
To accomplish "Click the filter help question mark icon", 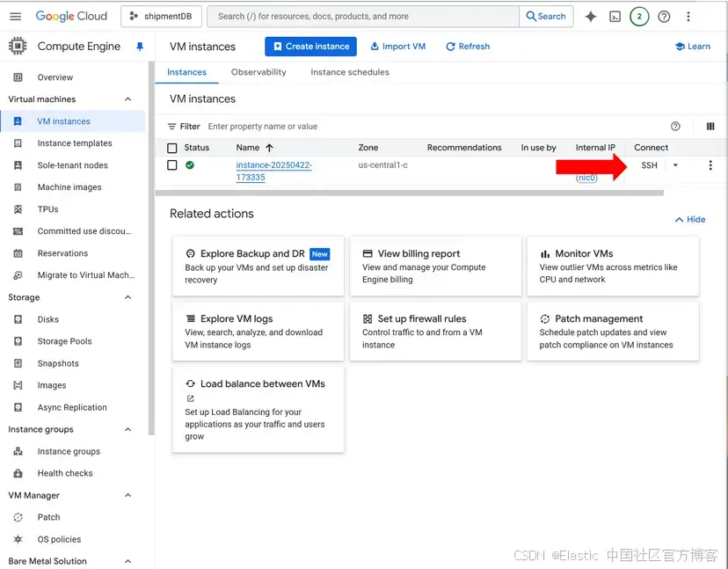I will tap(675, 127).
